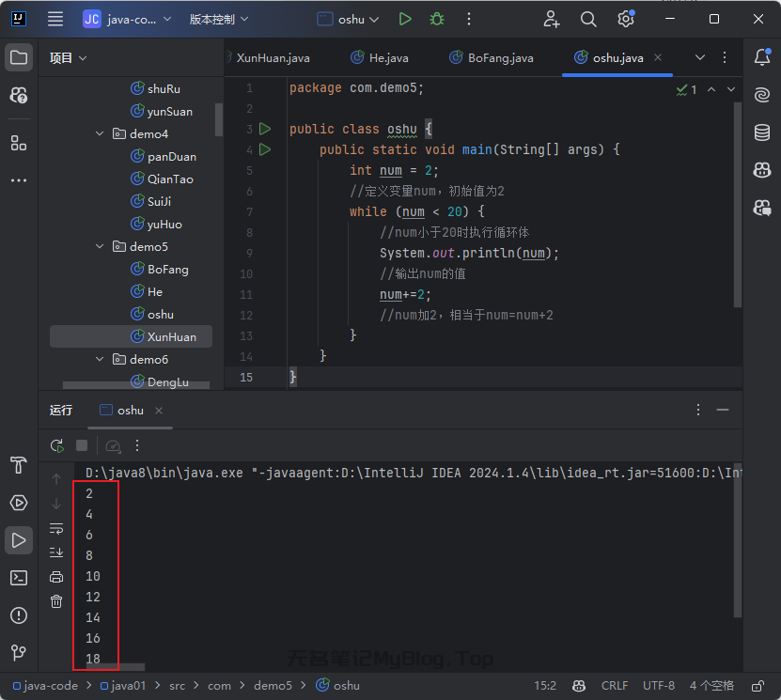This screenshot has width=781, height=700.
Task: Toggle scroll to end of console
Action: pos(56,552)
